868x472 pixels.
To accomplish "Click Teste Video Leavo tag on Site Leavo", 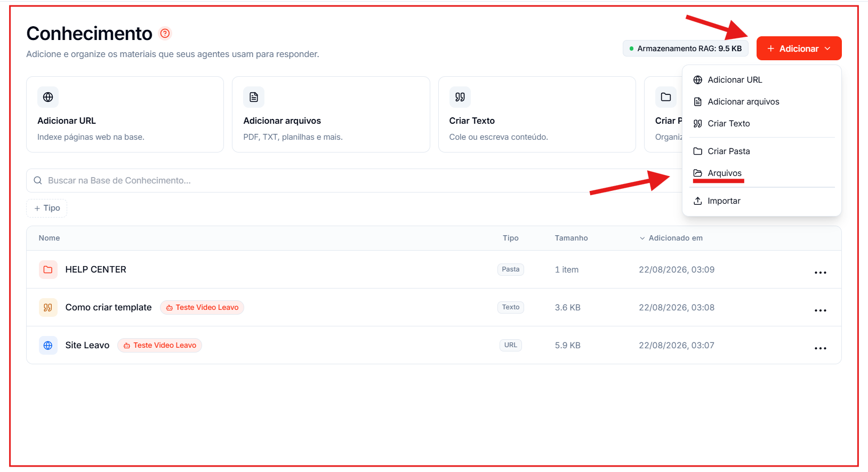I will click(160, 345).
